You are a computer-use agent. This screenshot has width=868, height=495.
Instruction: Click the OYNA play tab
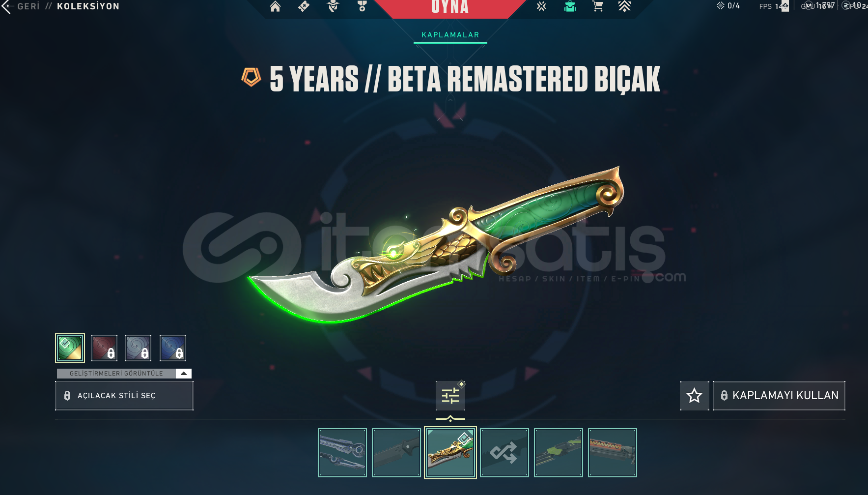[x=450, y=7]
